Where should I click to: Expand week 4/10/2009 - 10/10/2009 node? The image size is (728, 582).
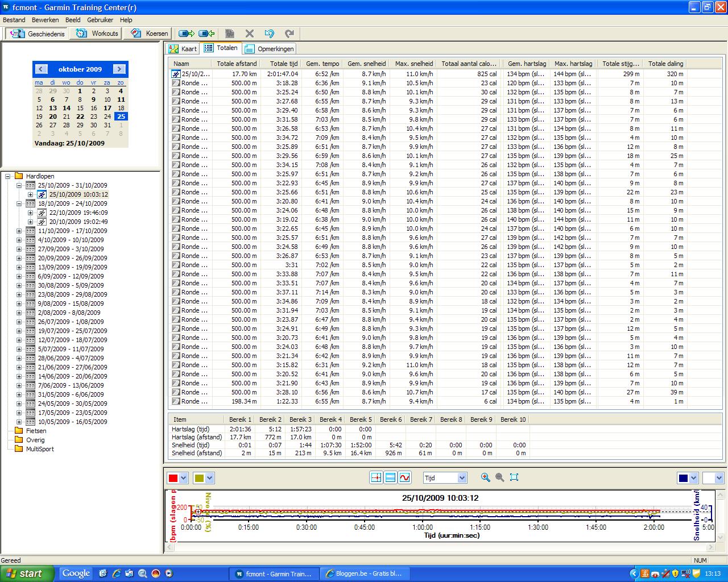(19, 240)
